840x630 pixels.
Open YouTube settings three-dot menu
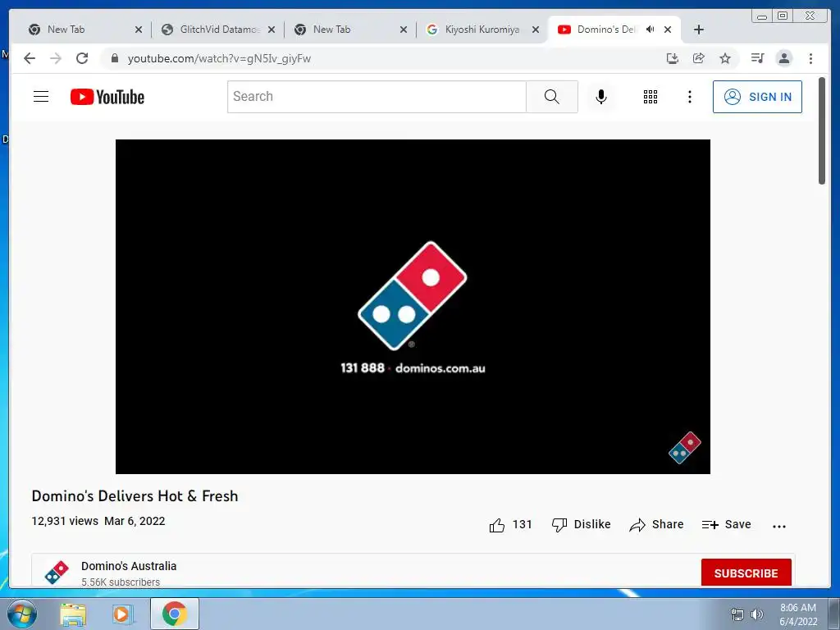coord(689,97)
